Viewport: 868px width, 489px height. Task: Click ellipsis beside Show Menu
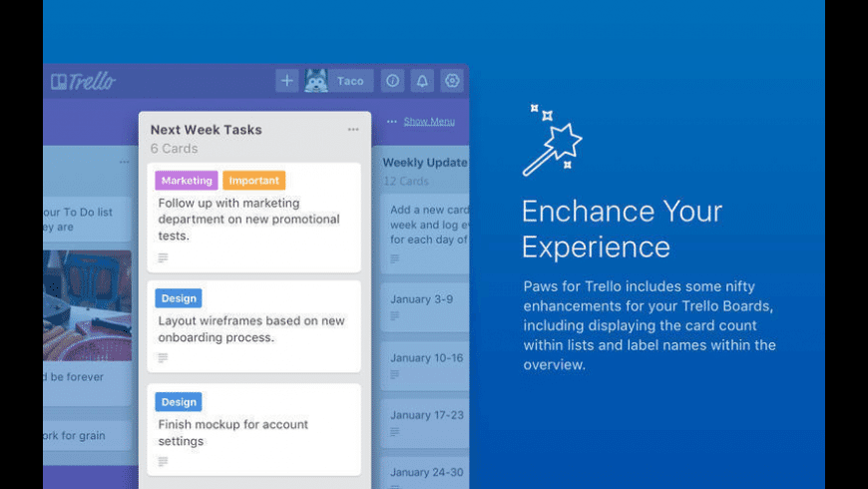point(392,122)
